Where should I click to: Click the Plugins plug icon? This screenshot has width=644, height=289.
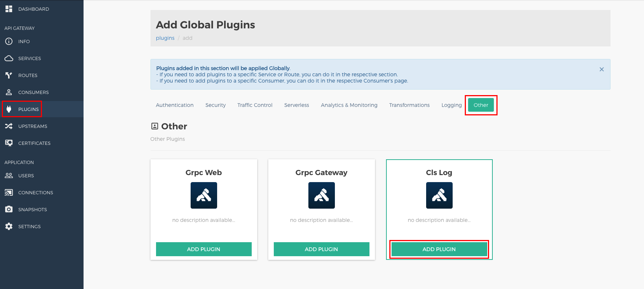[x=9, y=109]
